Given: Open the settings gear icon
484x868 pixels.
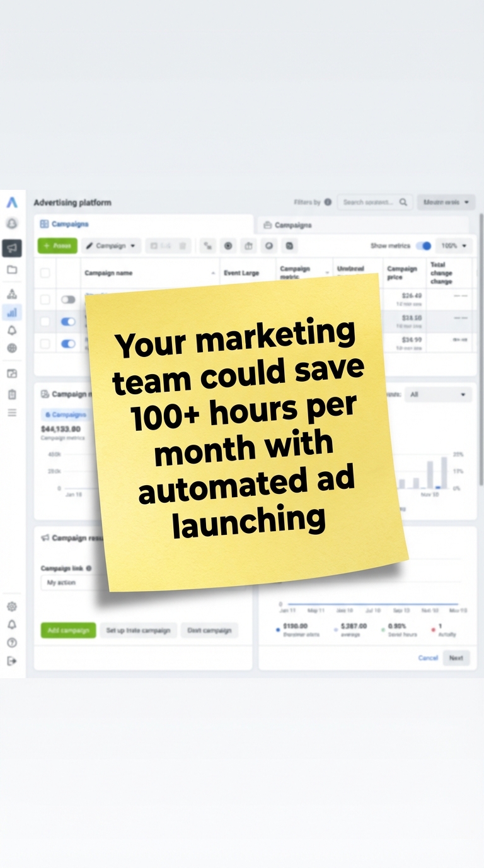Looking at the screenshot, I should [x=12, y=606].
